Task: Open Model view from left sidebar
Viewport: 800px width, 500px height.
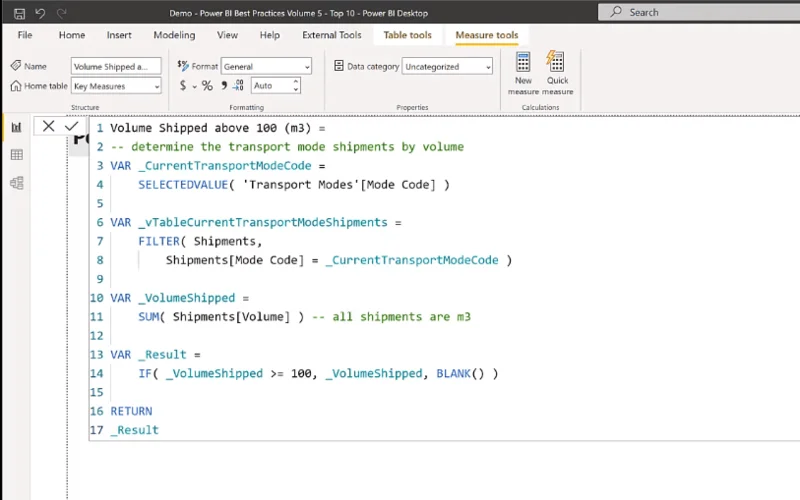Action: 16,183
